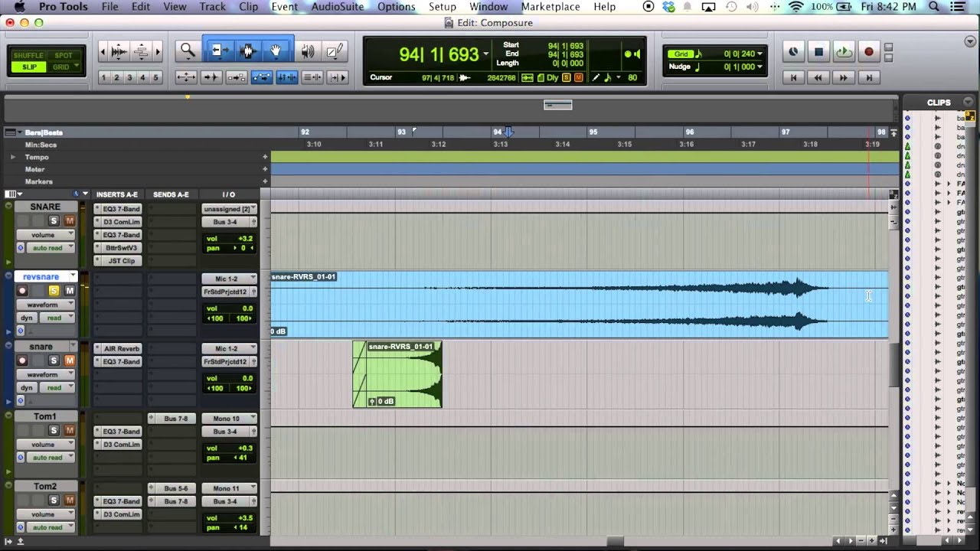Enable Spot edit mode
The height and width of the screenshot is (551, 980).
pos(64,56)
